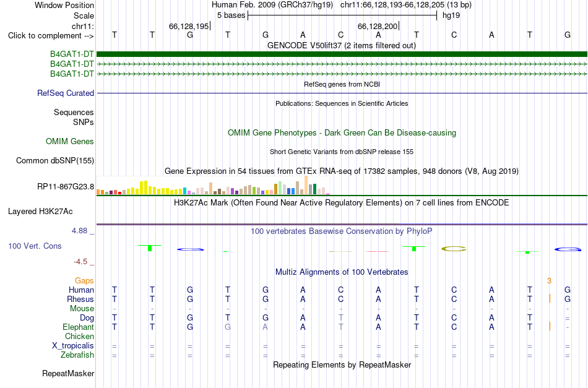
Task: Select the Human species label
Action: (x=81, y=290)
